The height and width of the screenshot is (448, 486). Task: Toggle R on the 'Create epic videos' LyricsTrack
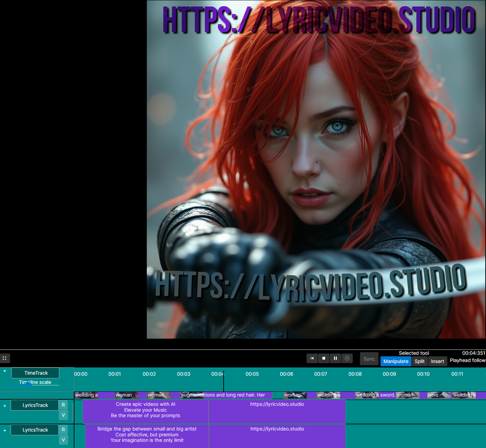(63, 405)
